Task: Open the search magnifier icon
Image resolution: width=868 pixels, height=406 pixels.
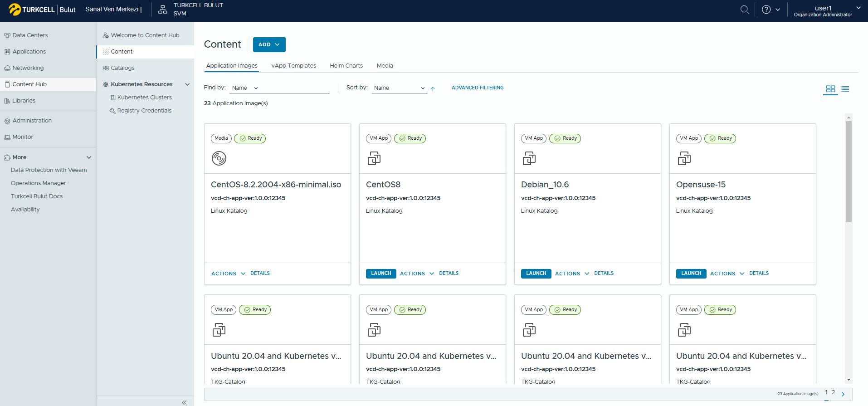Action: pos(745,10)
